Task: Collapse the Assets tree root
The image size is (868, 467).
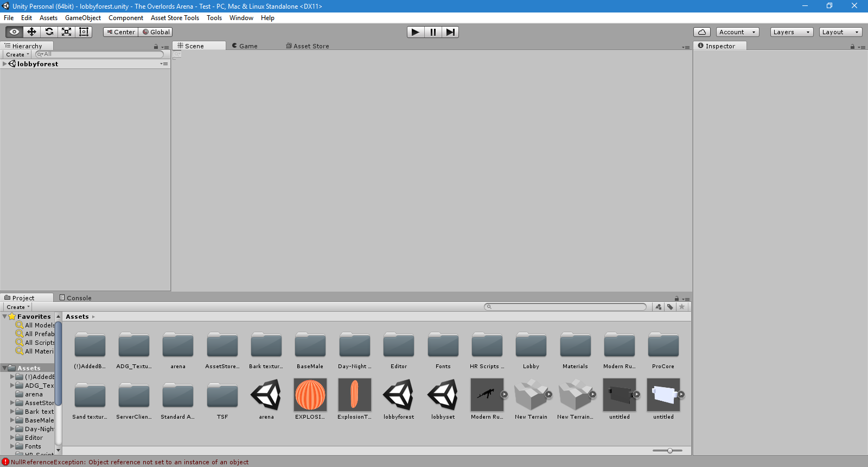Action: pos(5,368)
